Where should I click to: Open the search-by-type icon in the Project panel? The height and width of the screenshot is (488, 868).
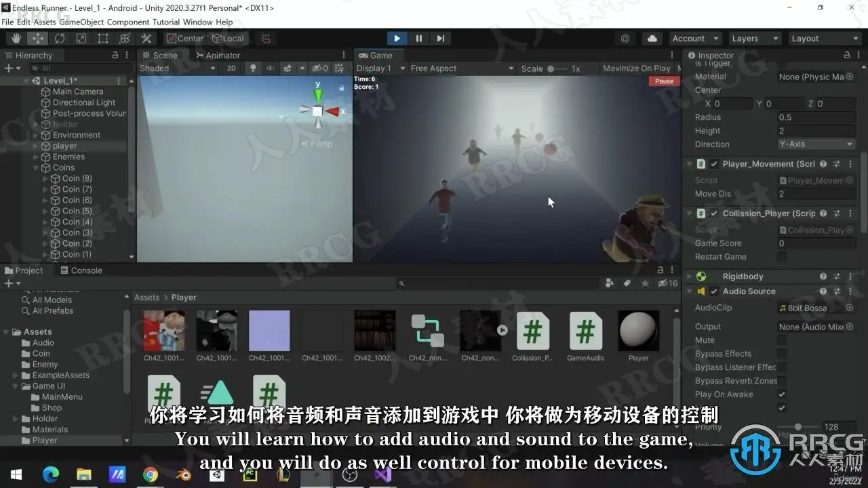609,283
